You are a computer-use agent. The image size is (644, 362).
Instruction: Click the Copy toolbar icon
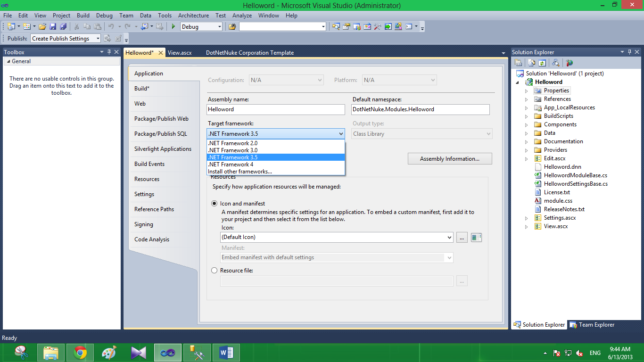click(87, 26)
